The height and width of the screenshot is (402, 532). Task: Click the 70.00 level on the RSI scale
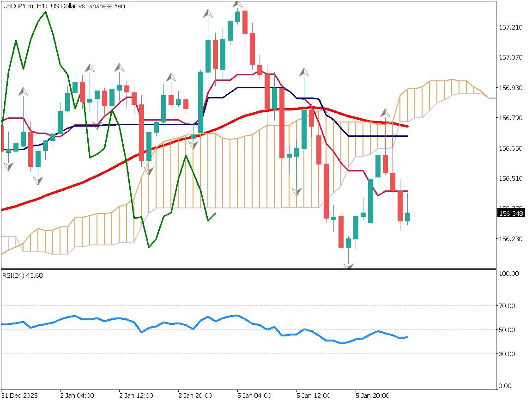510,306
